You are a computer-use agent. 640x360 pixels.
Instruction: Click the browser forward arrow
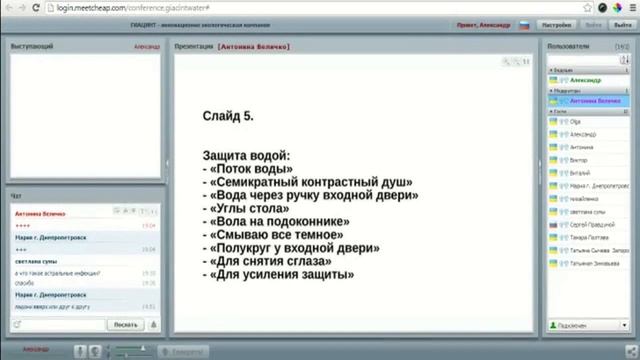[x=22, y=8]
